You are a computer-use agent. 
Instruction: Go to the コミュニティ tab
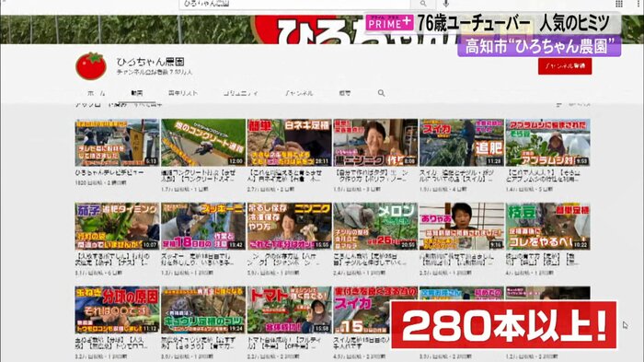[x=240, y=93]
